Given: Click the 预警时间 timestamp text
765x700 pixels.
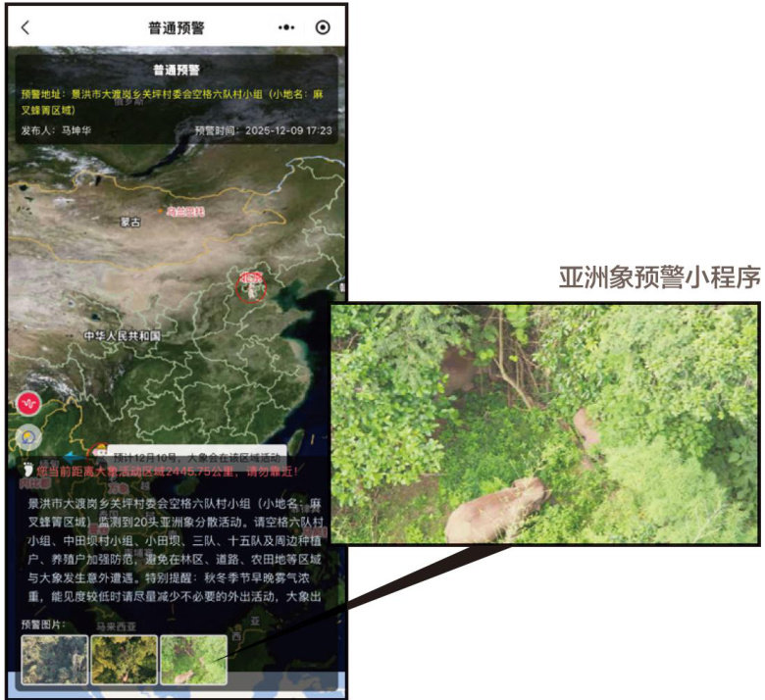Looking at the screenshot, I should pyautogui.click(x=263, y=130).
